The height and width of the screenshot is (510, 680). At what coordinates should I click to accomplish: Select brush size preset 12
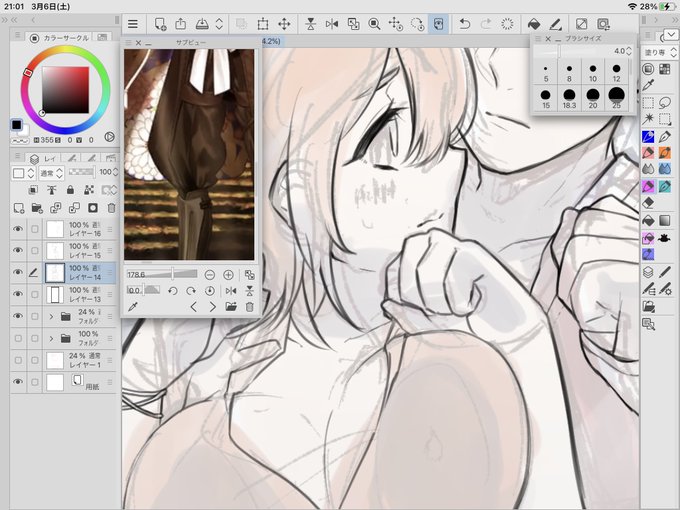616,72
